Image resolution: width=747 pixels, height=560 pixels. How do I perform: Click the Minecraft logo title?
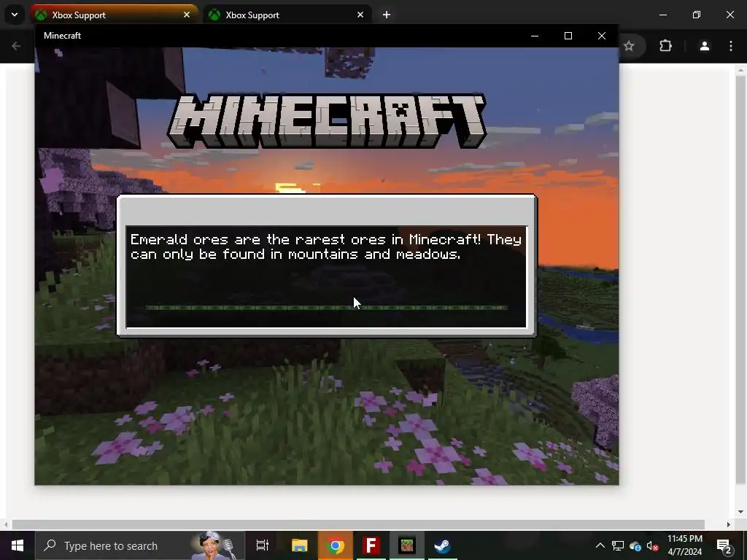click(327, 121)
